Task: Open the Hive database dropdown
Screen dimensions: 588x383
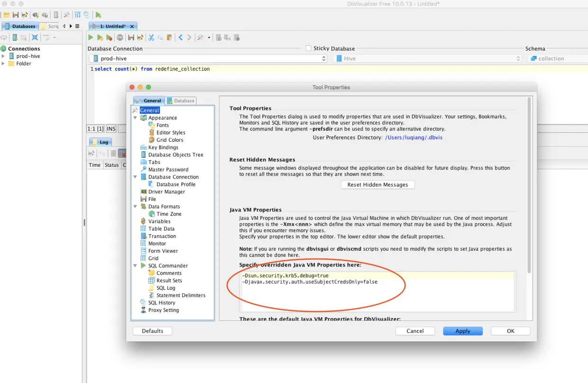Action: tap(428, 59)
